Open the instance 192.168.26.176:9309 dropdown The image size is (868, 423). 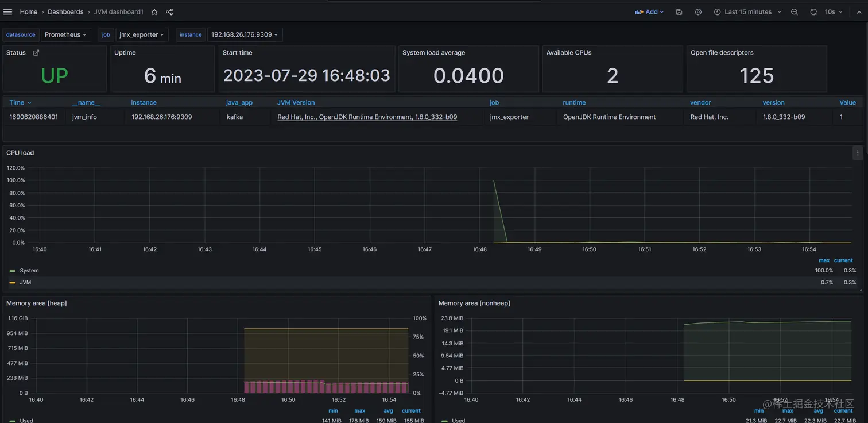pos(245,34)
